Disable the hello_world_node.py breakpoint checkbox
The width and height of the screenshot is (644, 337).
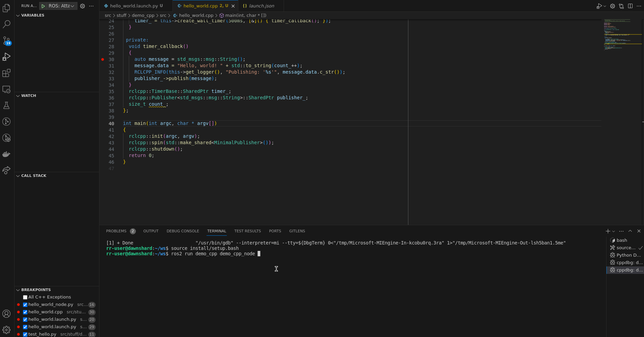[25, 305]
